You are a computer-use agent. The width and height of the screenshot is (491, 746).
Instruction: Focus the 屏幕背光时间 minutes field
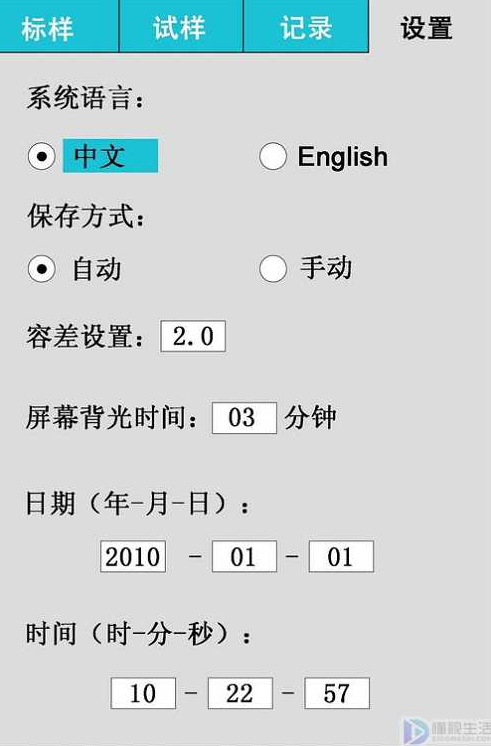click(x=244, y=418)
